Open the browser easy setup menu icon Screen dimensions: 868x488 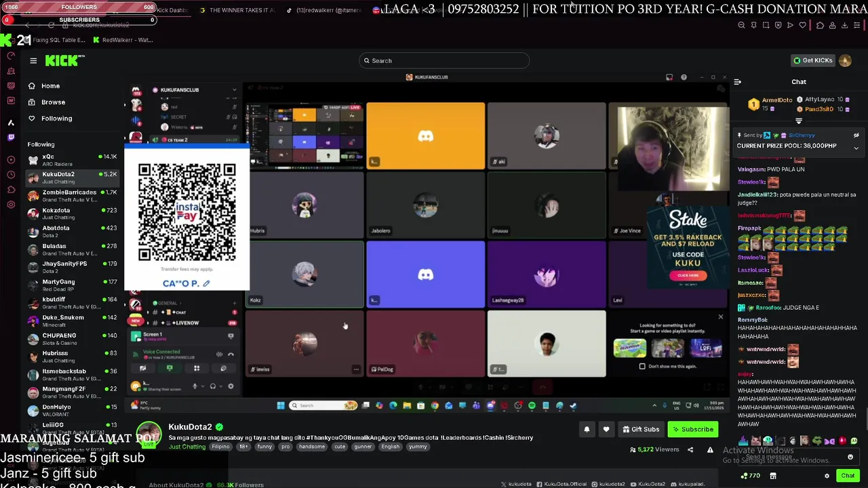pos(858,25)
